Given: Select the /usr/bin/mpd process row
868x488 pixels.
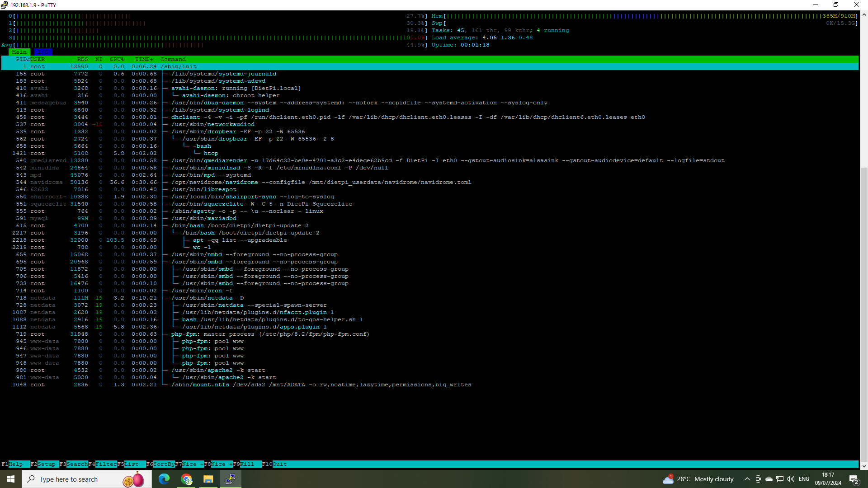Looking at the screenshot, I should click(429, 175).
